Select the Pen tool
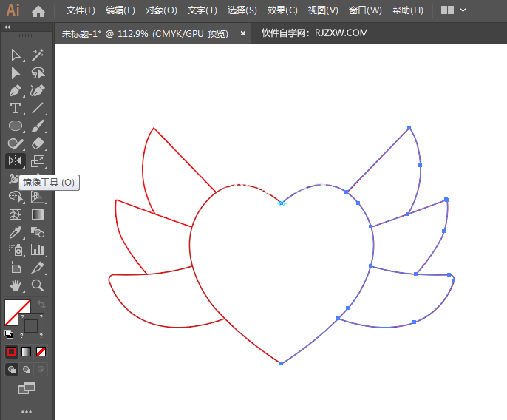The image size is (507, 420). 16,91
